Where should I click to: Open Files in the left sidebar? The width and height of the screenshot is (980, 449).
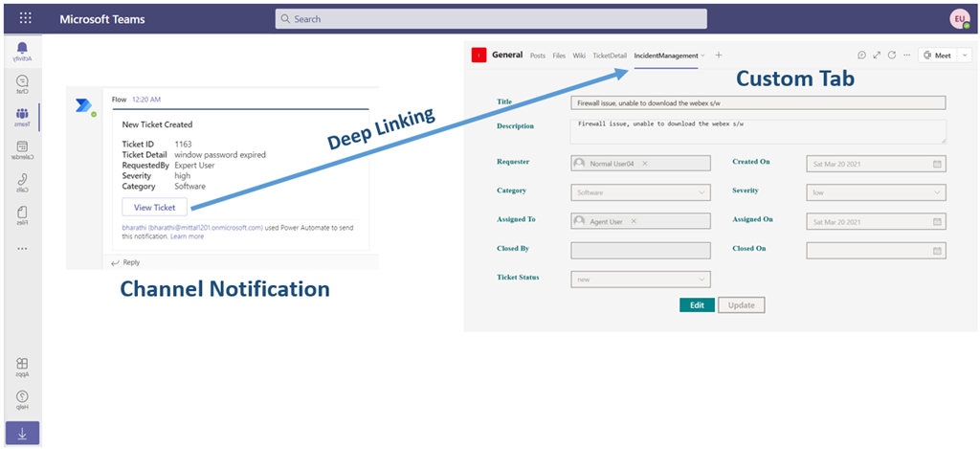pyautogui.click(x=23, y=215)
